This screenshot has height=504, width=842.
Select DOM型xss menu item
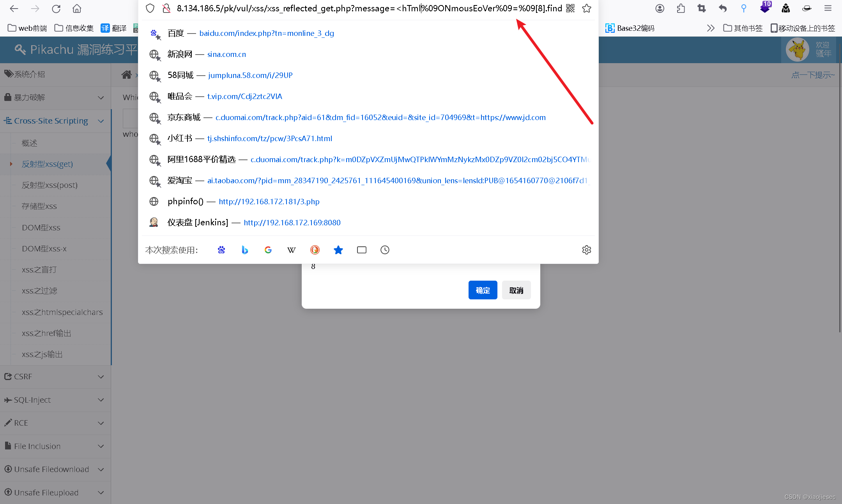(x=41, y=228)
